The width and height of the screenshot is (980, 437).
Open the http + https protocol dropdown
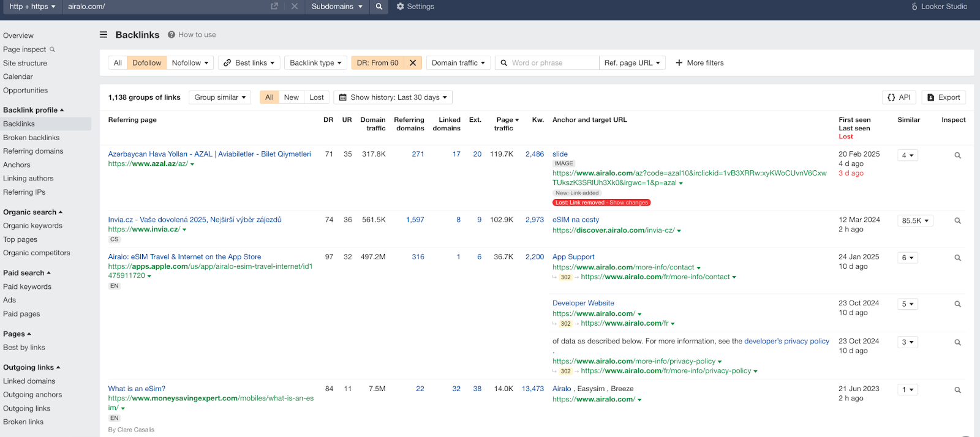click(x=32, y=6)
